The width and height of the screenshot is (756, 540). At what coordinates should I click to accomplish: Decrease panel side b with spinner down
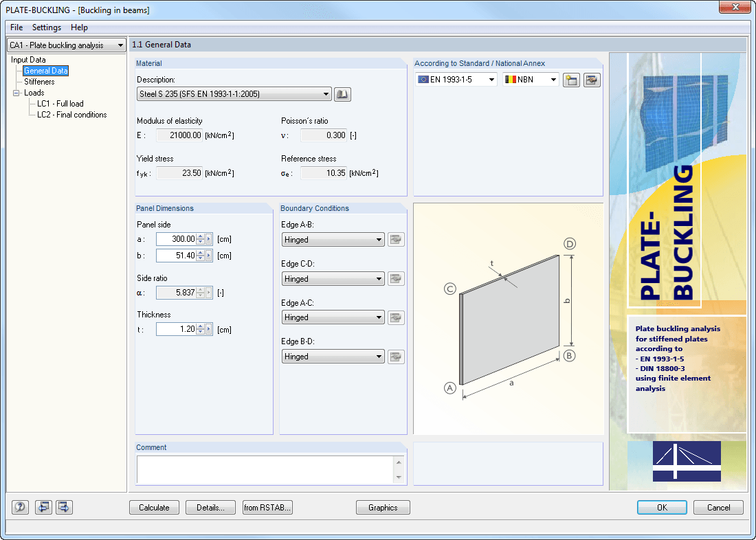tap(200, 258)
